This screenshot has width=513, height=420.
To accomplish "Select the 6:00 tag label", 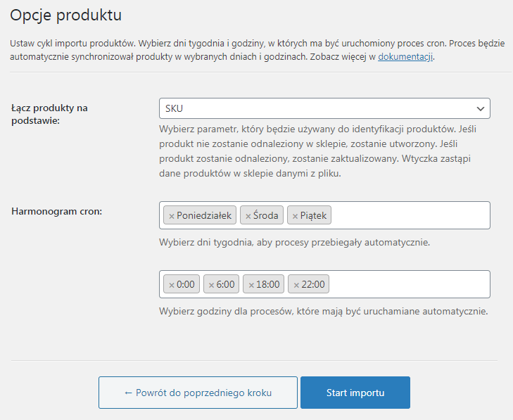I will click(225, 284).
